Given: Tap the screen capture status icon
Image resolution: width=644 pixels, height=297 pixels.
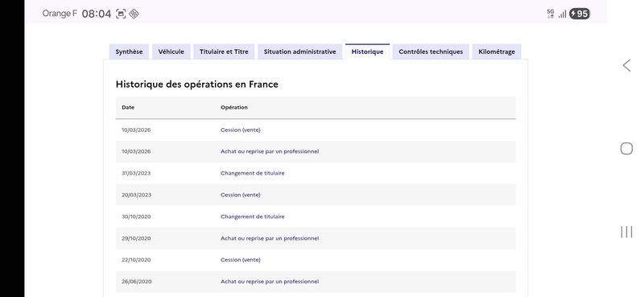Looking at the screenshot, I should click(x=121, y=14).
